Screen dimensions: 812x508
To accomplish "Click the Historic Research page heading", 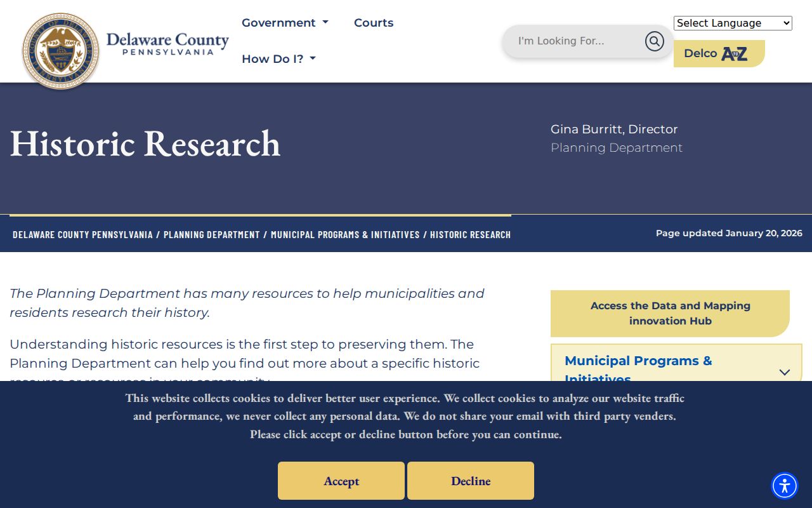I will [145, 144].
